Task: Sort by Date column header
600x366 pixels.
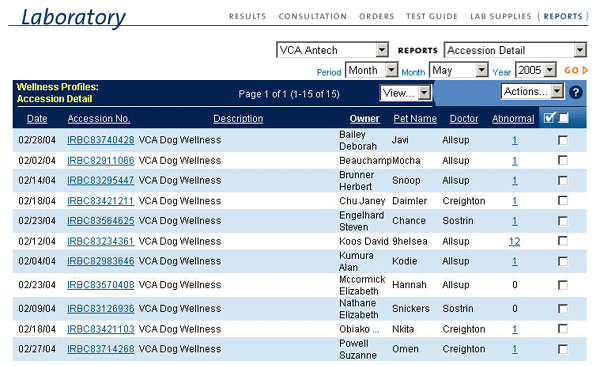Action: click(x=37, y=119)
